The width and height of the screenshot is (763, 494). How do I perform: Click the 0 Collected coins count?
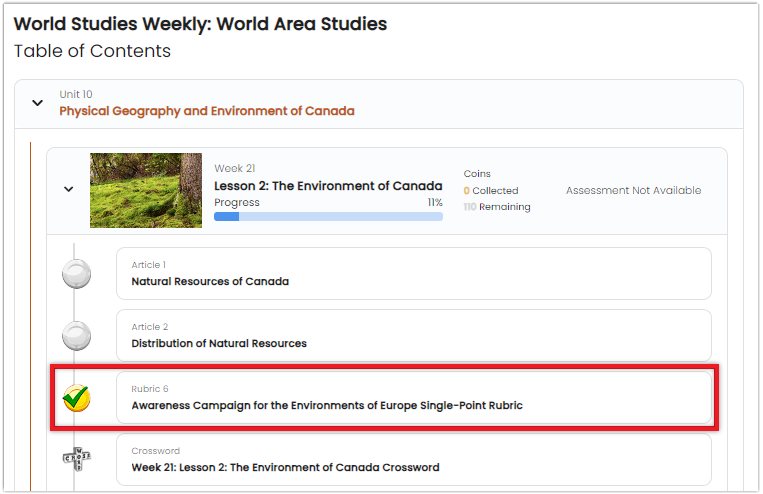(490, 191)
